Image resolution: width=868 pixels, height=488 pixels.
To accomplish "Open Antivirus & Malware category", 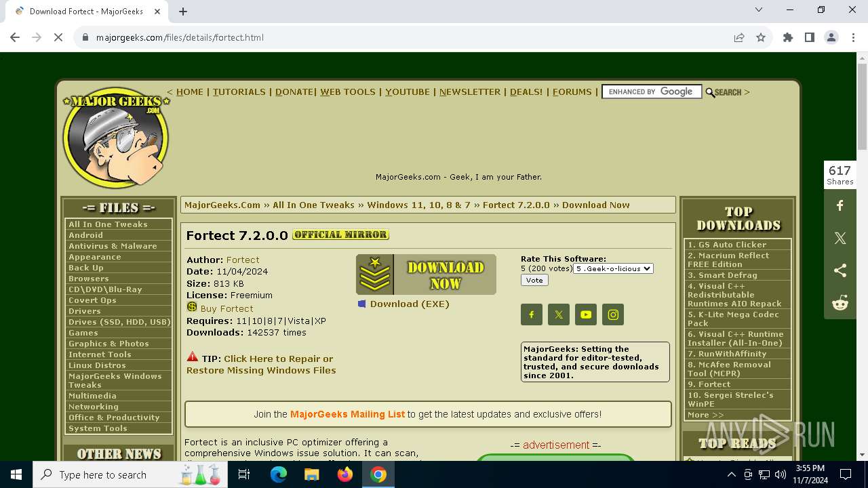I will pyautogui.click(x=113, y=246).
